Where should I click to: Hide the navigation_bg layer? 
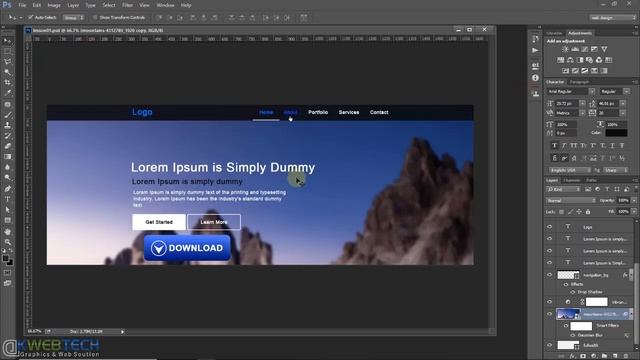pyautogui.click(x=549, y=275)
